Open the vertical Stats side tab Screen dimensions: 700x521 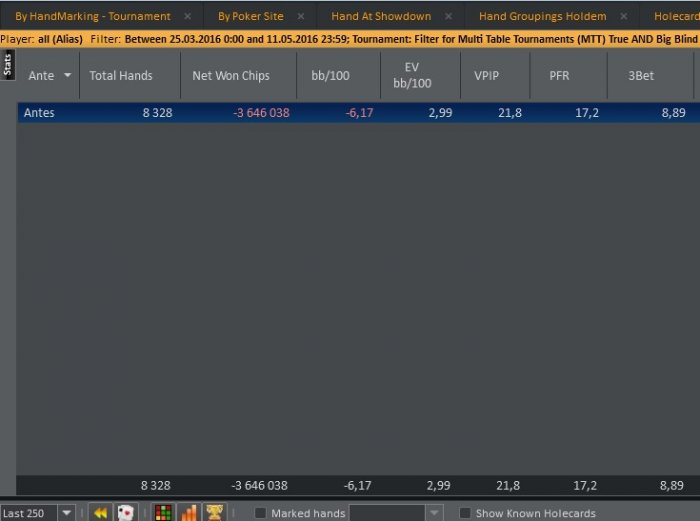[7, 65]
